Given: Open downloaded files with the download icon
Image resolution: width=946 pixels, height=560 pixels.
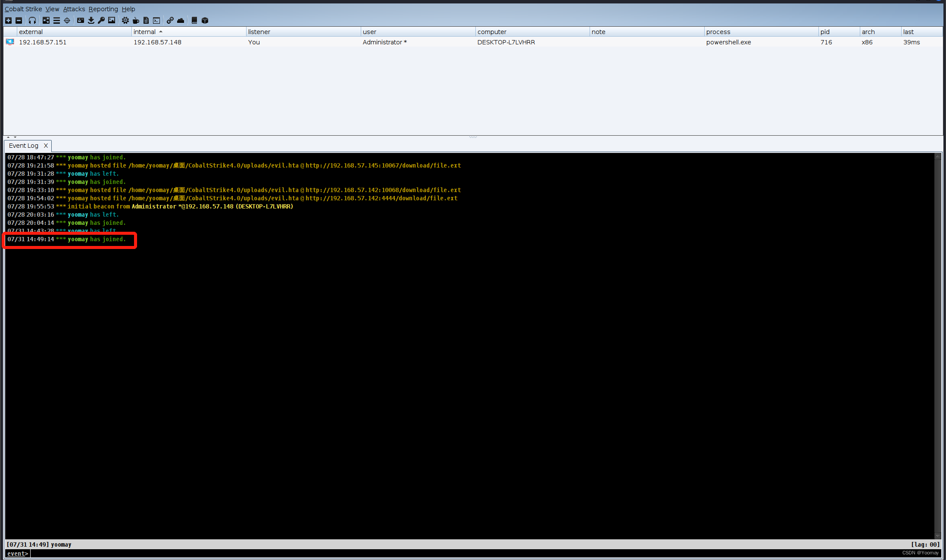Looking at the screenshot, I should pos(91,20).
